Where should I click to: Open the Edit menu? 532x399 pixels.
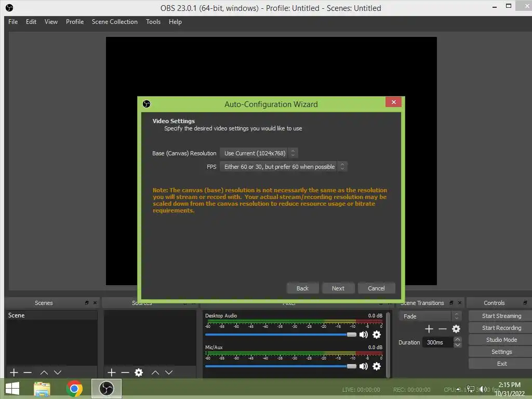31,22
